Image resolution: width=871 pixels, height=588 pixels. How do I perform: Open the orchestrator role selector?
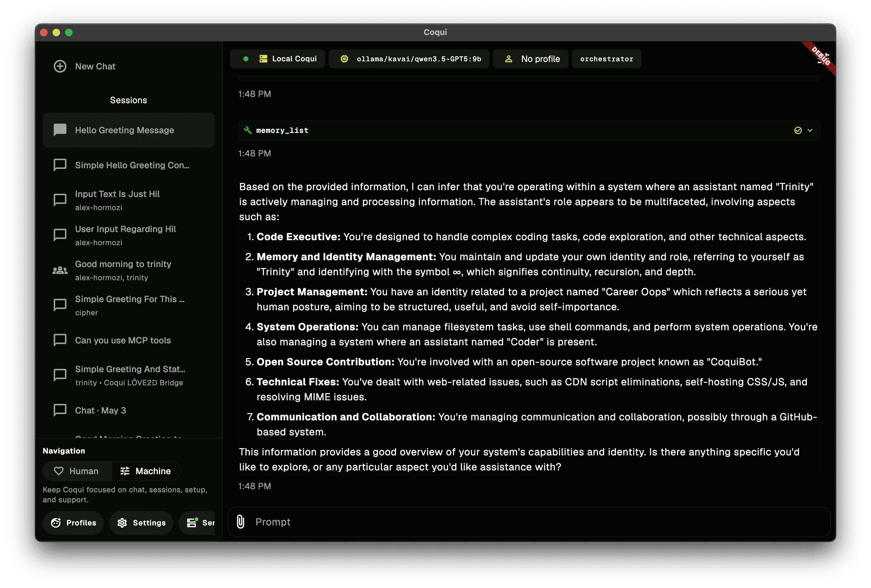pyautogui.click(x=606, y=59)
